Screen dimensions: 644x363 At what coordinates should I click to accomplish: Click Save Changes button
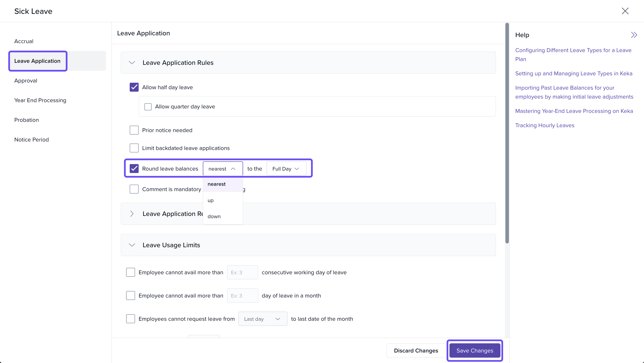click(x=475, y=350)
